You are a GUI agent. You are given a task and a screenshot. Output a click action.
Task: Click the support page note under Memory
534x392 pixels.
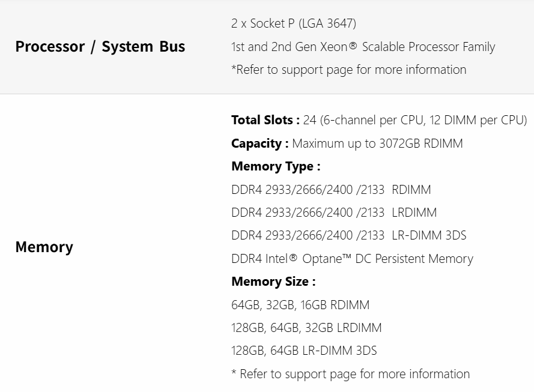coord(350,374)
